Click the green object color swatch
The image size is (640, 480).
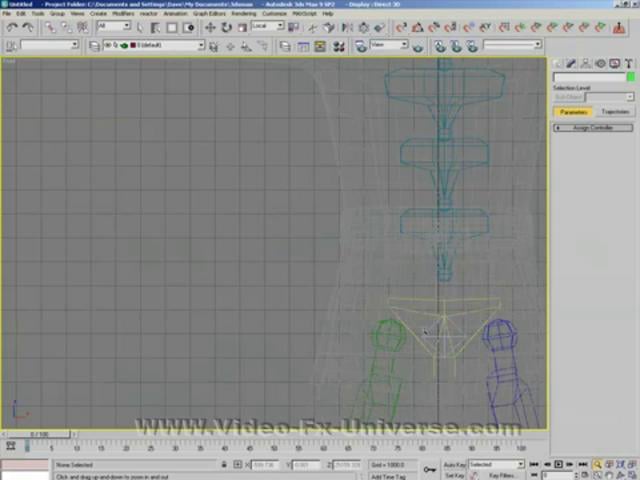631,77
